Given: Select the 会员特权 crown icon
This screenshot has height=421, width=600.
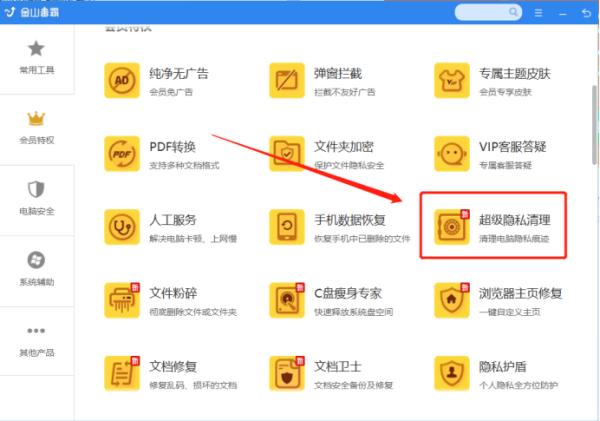Looking at the screenshot, I should (36, 119).
